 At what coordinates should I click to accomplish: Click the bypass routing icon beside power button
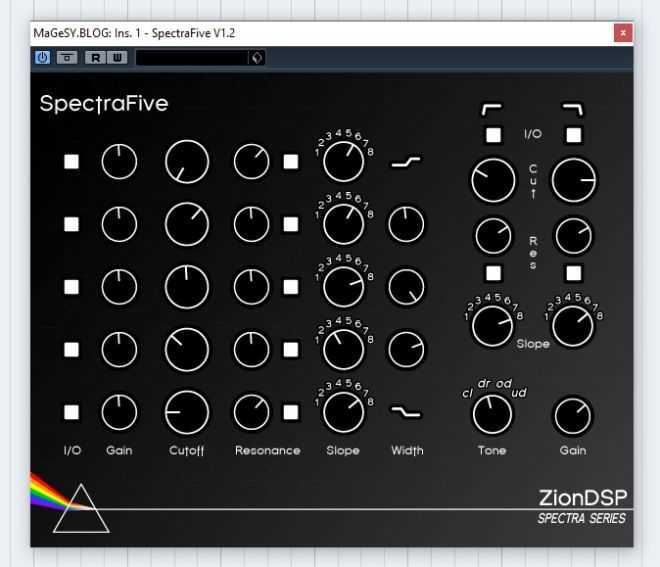click(67, 57)
